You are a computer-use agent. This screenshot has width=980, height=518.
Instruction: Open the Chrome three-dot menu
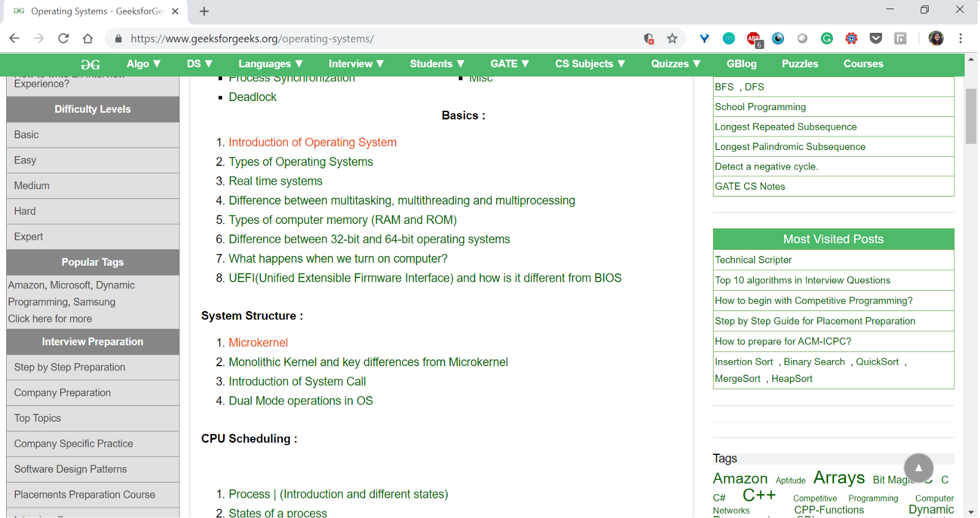click(960, 39)
